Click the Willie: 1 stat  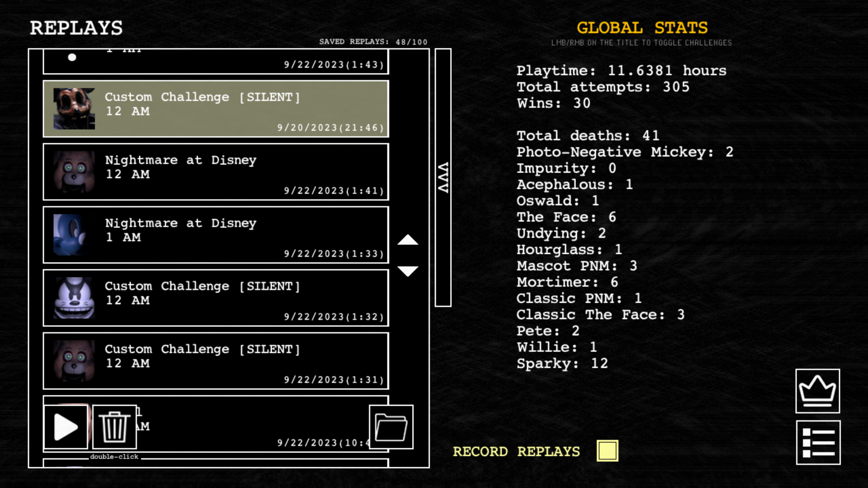(557, 347)
